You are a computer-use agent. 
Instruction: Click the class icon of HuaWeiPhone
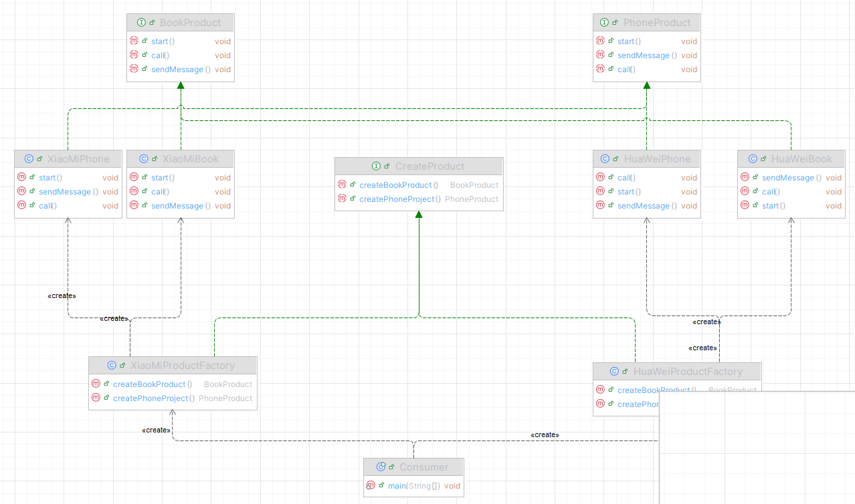tap(605, 159)
